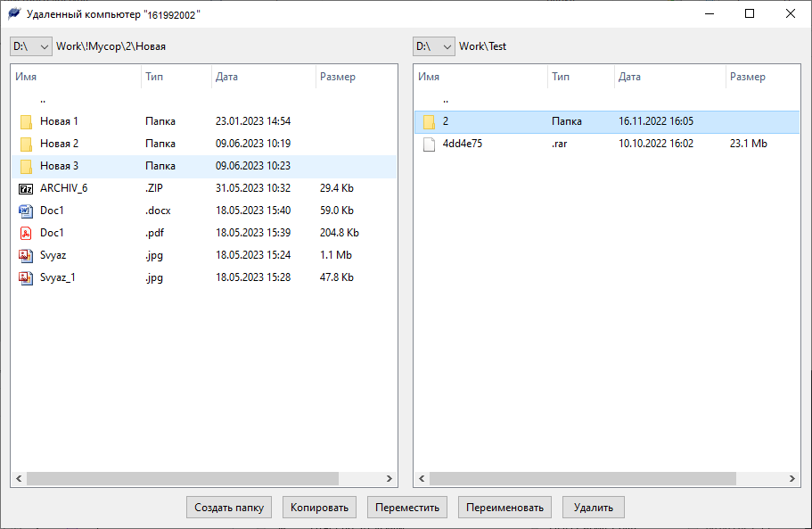Select the Doc1 PDF file icon
812x529 pixels.
click(x=26, y=233)
